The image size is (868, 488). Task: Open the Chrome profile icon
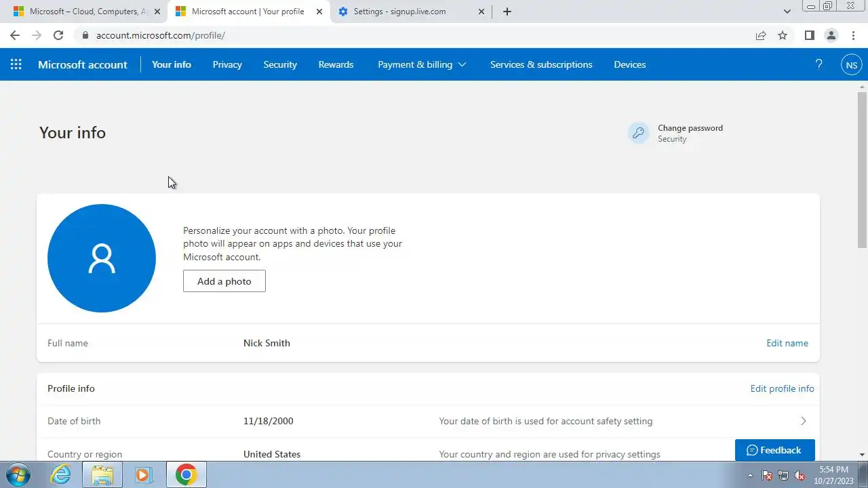[x=831, y=35]
